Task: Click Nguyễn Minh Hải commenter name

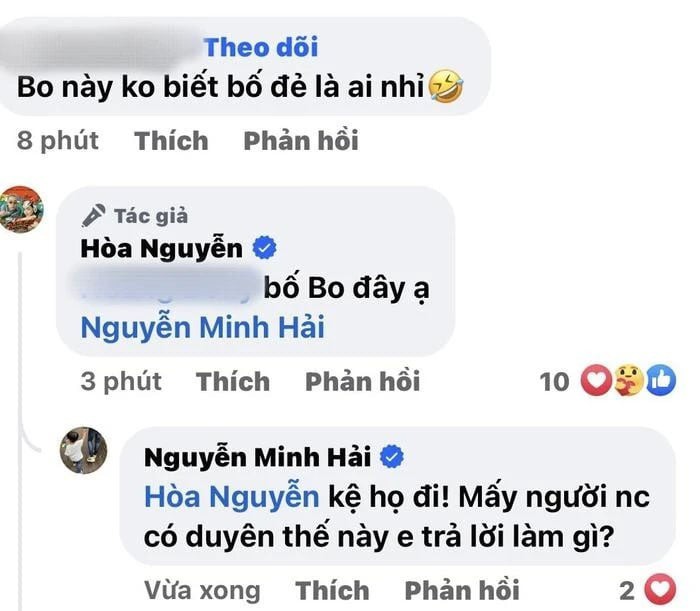Action: (x=258, y=457)
